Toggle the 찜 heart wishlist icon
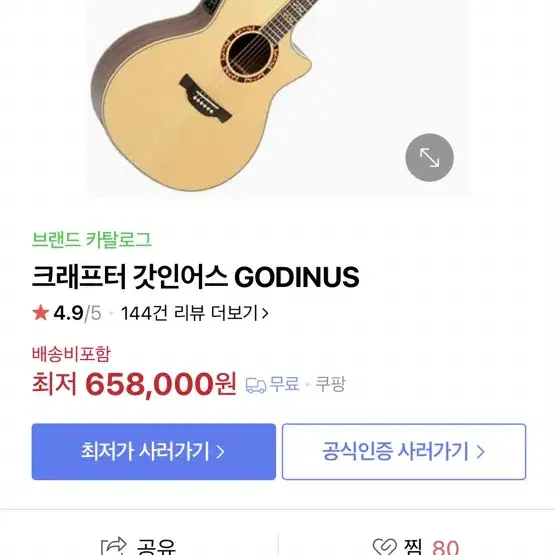This screenshot has height=555, width=555. coord(385,547)
